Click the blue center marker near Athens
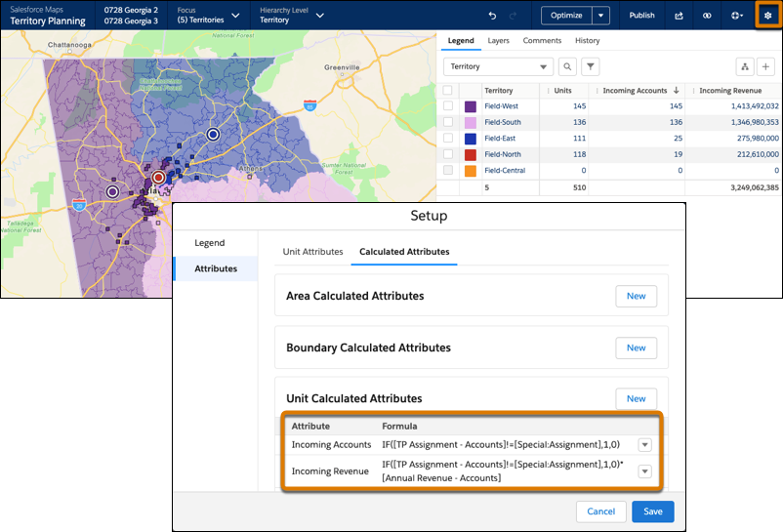The image size is (783, 532). [213, 135]
